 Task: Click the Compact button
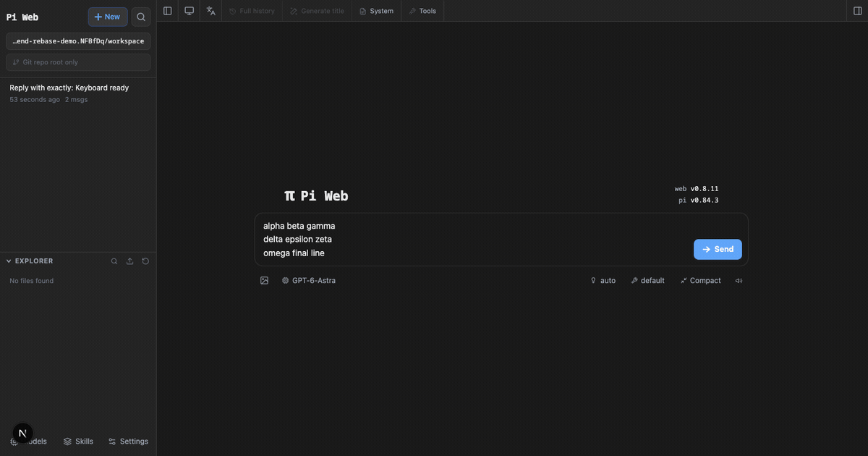(700, 281)
